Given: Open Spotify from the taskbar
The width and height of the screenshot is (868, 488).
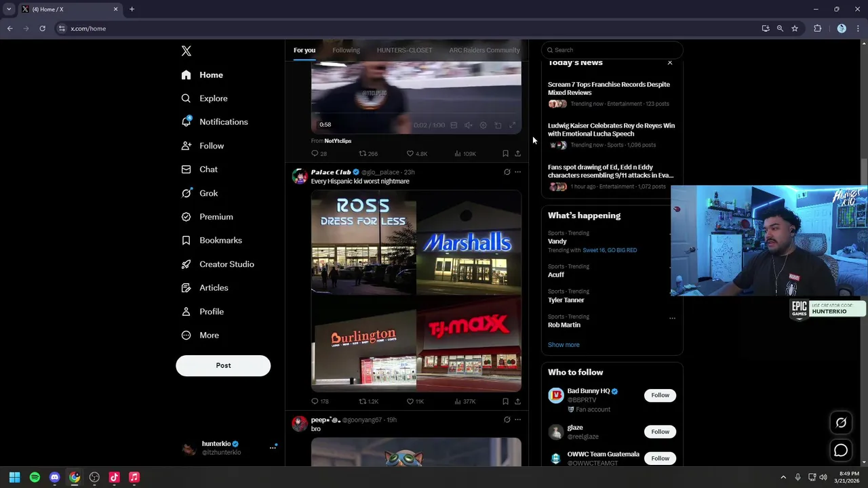Looking at the screenshot, I should click(x=35, y=478).
